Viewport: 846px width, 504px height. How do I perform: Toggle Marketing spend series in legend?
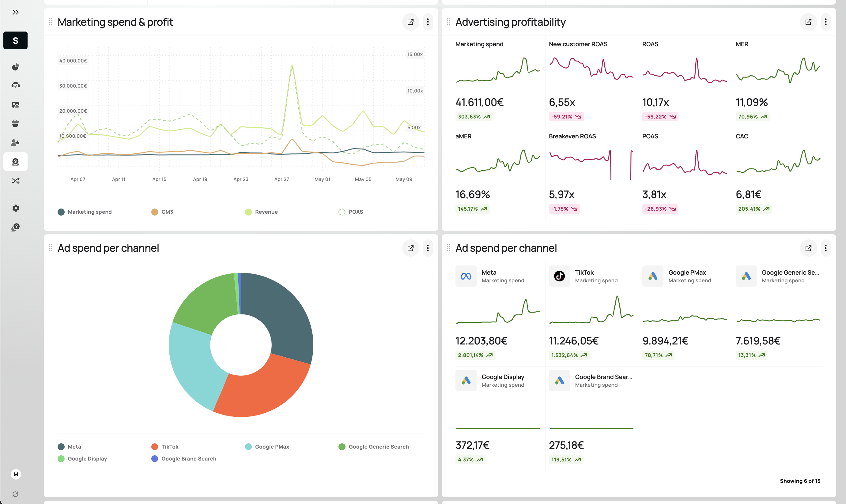(85, 212)
